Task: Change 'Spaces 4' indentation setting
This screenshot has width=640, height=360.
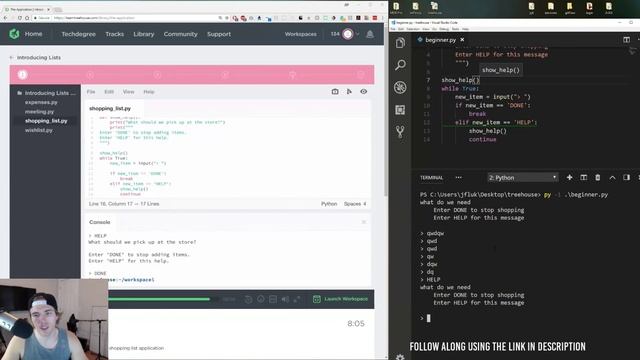Action: [355, 204]
